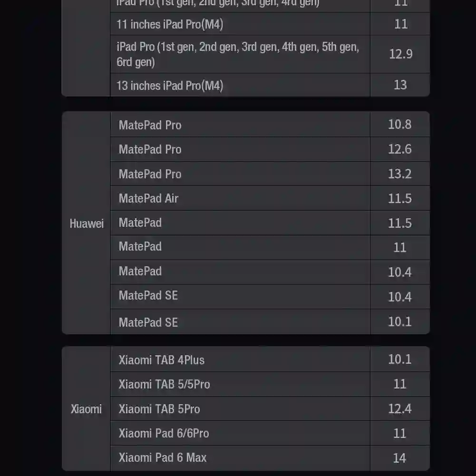Select Xiaomi Pad 6/6Pro row
Screen dimensions: 476x476
(270, 433)
